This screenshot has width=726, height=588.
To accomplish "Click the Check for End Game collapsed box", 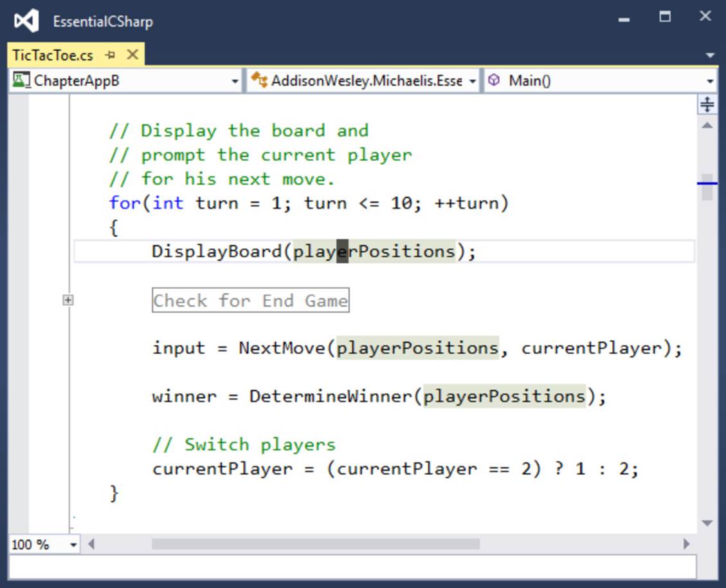I will [x=251, y=300].
